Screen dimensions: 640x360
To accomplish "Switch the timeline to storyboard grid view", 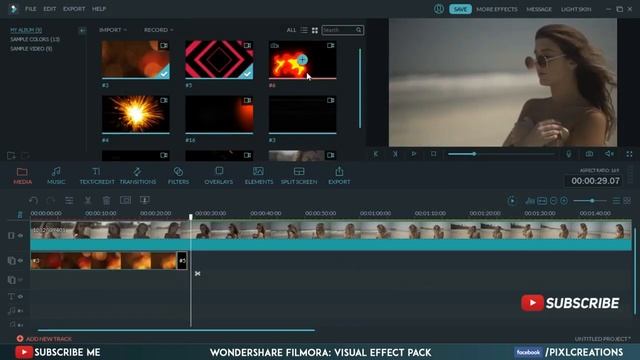I will tap(627, 200).
